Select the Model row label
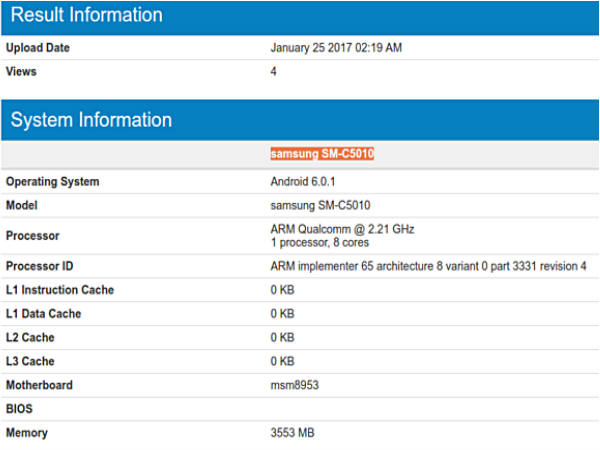The height and width of the screenshot is (450, 600). [x=21, y=205]
